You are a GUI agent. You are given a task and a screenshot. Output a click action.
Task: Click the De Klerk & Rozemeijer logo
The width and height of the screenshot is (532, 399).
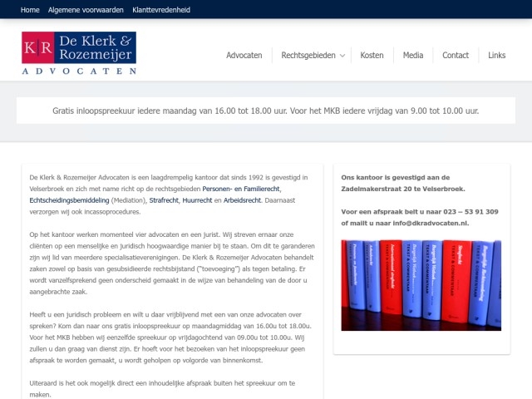pyautogui.click(x=79, y=54)
